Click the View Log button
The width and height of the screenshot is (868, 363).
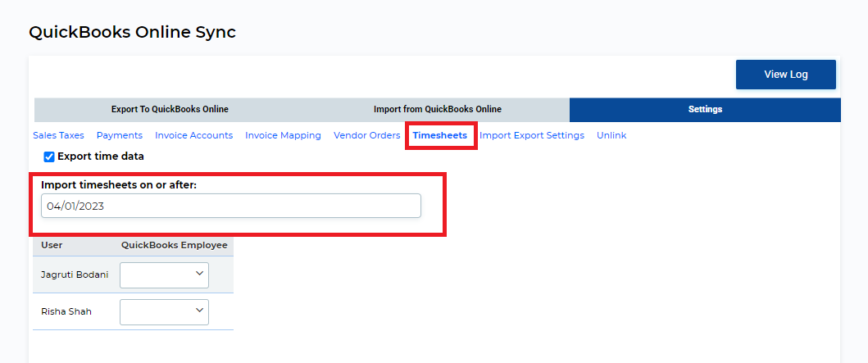tap(785, 75)
